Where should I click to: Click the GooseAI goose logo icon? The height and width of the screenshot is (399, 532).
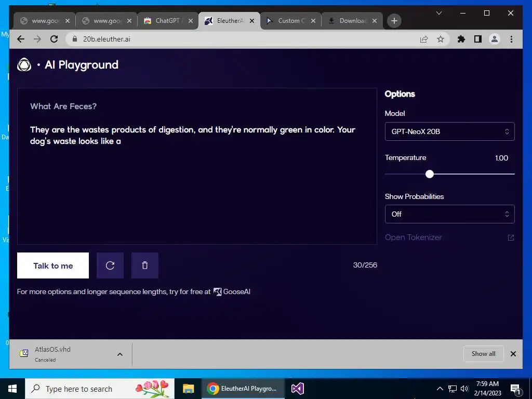click(x=218, y=291)
